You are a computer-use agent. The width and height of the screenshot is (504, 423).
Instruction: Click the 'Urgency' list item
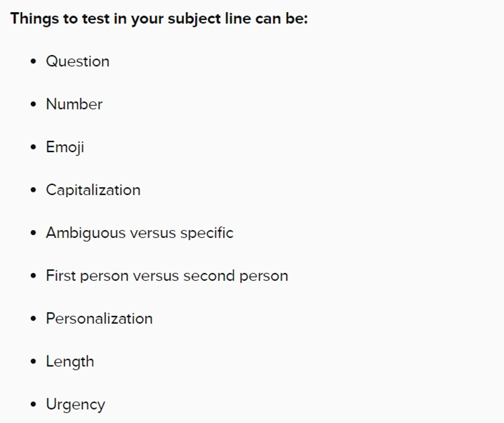[x=76, y=404]
